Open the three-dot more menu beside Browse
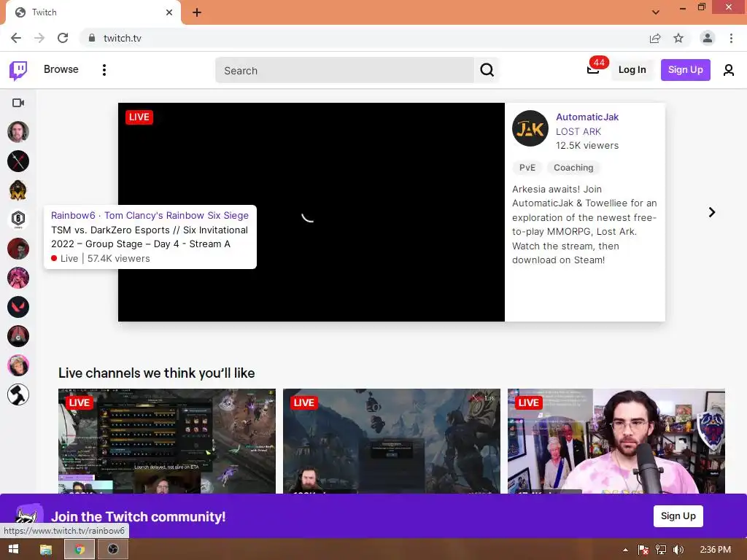The height and width of the screenshot is (560, 747). 104,70
